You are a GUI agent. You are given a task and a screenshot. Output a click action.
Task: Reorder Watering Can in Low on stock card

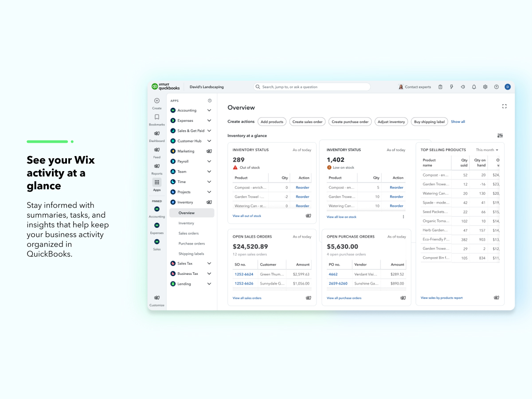[x=396, y=206]
